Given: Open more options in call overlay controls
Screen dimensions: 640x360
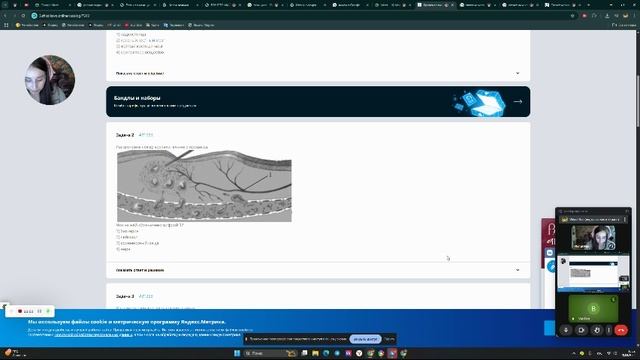Looking at the screenshot, I should point(609,330).
